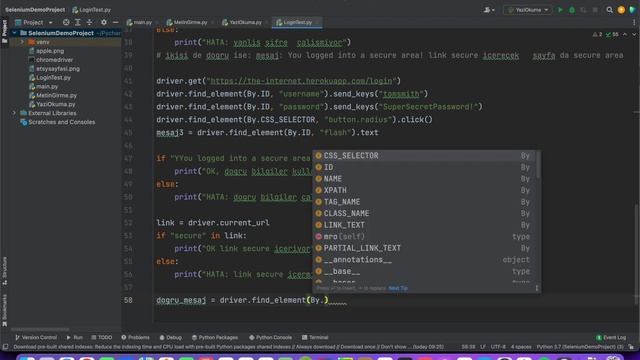Choose XPATH from completion list
Viewport: 640px width, 360px height.
point(424,190)
